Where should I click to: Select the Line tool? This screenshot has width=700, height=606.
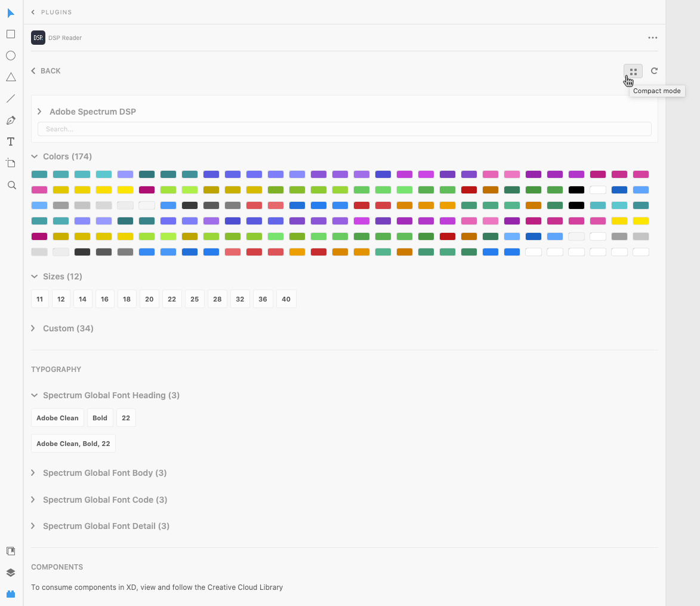(11, 99)
